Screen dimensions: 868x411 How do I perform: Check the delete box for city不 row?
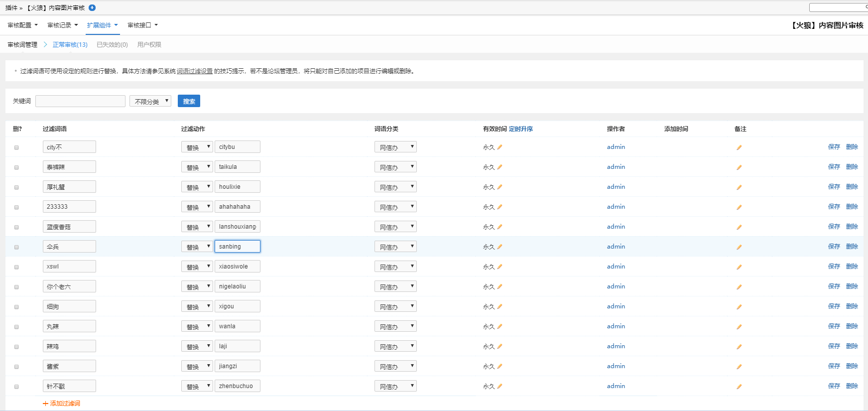pos(16,147)
